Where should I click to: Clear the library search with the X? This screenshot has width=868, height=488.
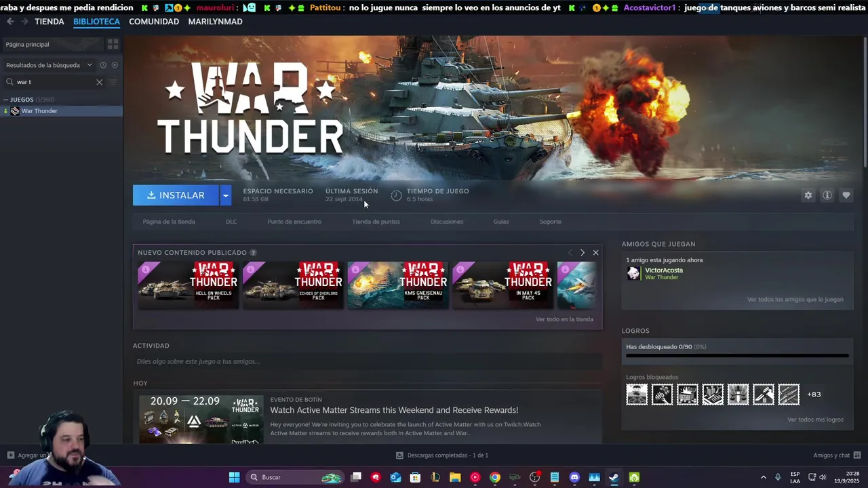pyautogui.click(x=99, y=82)
